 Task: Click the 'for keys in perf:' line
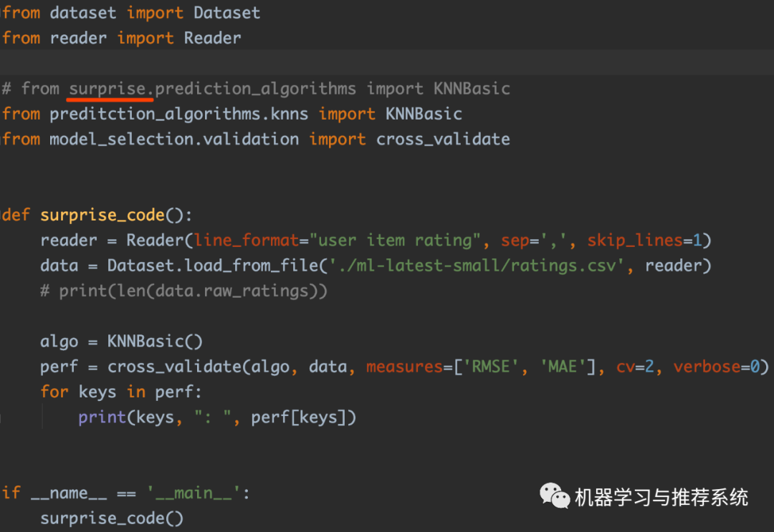(x=121, y=392)
